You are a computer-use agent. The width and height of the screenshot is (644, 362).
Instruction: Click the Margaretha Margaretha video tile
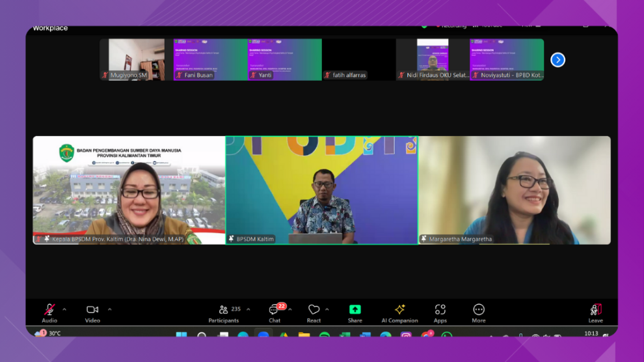[514, 190]
